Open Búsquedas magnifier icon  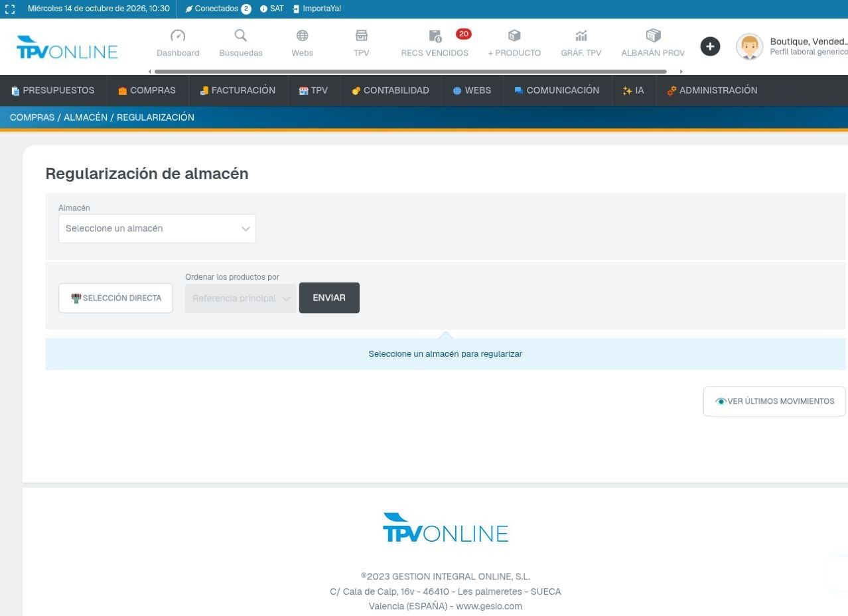pos(241,36)
